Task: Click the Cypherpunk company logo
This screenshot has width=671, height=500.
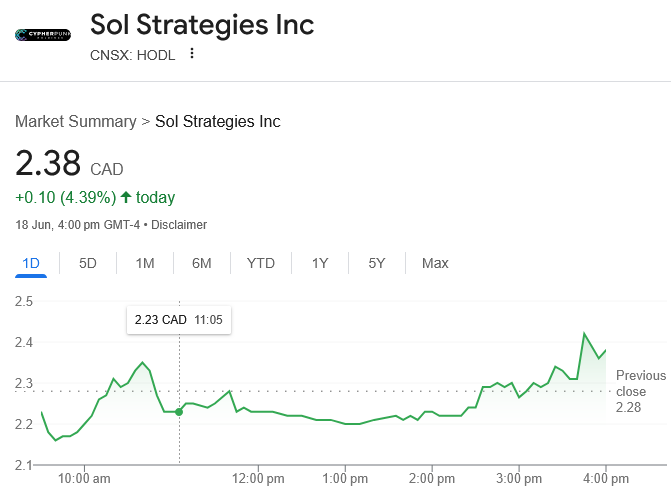Action: pos(43,35)
